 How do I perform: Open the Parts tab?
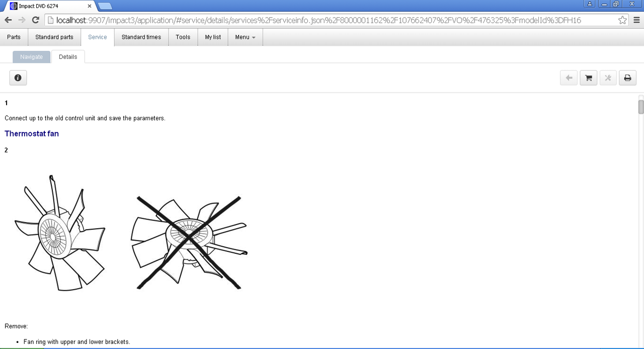14,37
